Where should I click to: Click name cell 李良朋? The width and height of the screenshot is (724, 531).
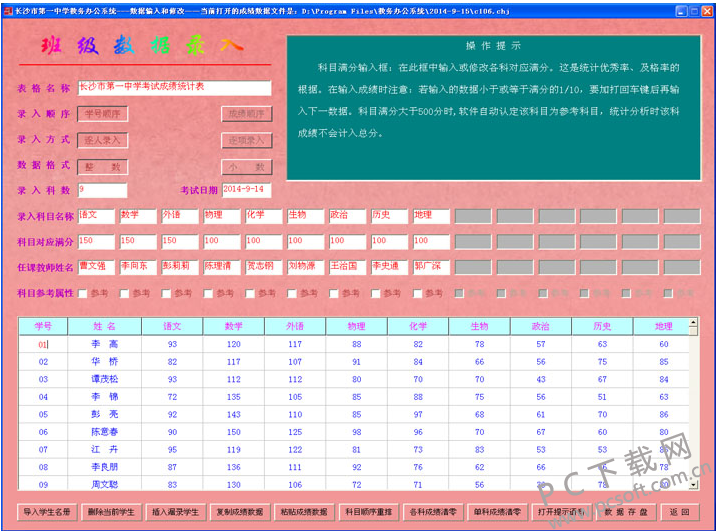pos(104,467)
